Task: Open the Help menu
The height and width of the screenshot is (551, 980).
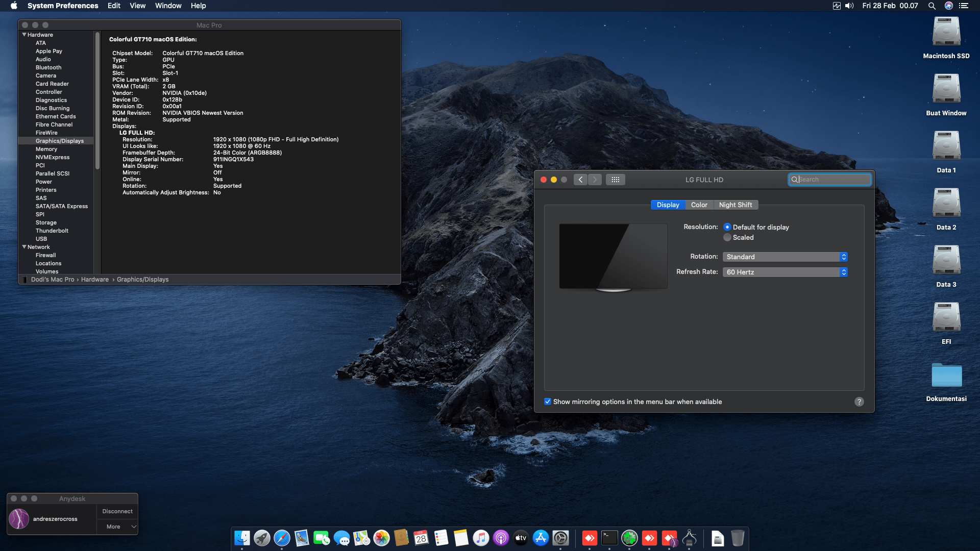Action: coord(198,6)
